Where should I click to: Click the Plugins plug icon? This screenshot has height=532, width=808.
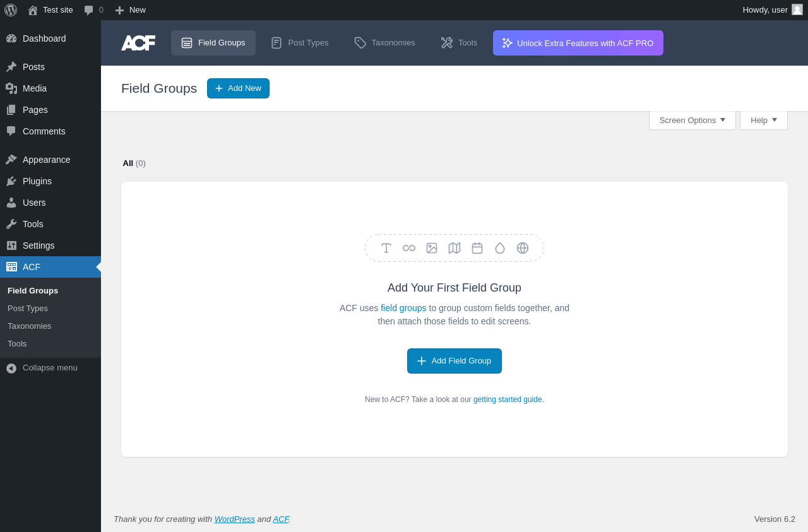[11, 181]
